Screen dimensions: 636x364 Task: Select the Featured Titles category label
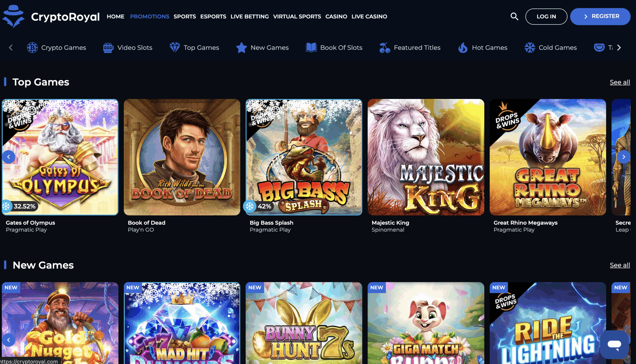[x=417, y=47]
